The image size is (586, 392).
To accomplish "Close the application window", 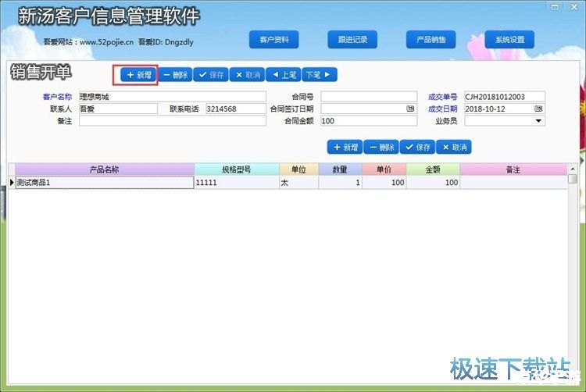I will [x=574, y=7].
